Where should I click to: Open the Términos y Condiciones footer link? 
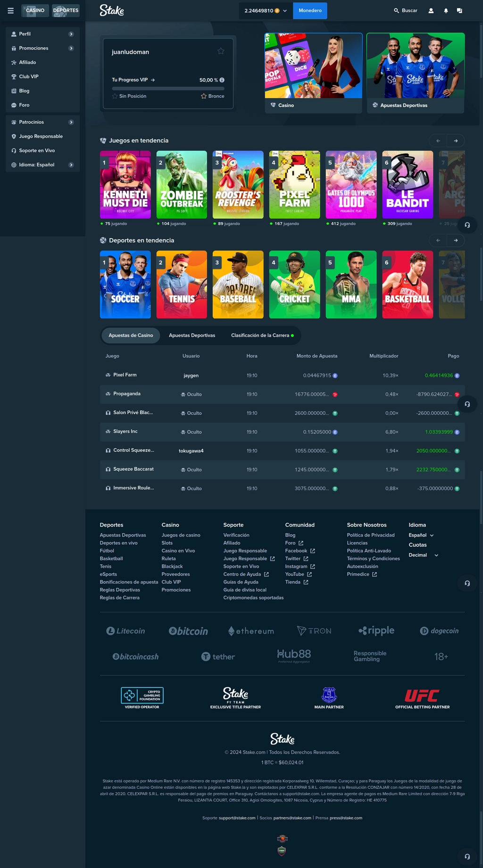click(x=373, y=559)
